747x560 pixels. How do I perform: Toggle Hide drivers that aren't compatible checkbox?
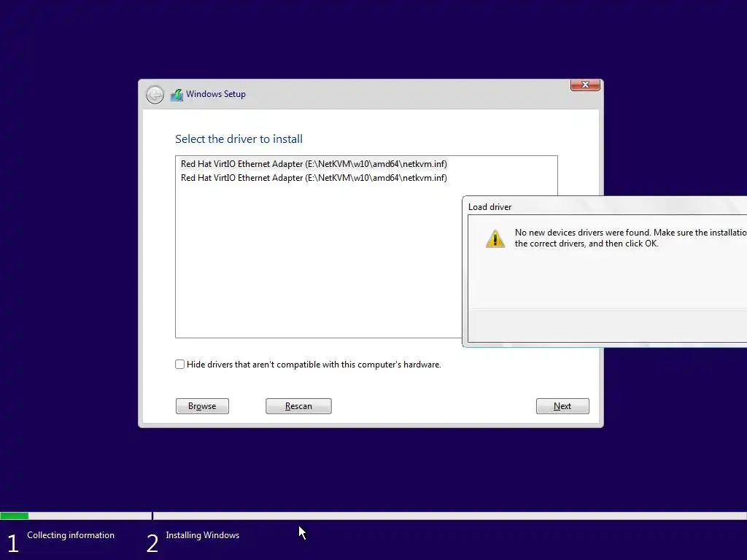pos(179,365)
